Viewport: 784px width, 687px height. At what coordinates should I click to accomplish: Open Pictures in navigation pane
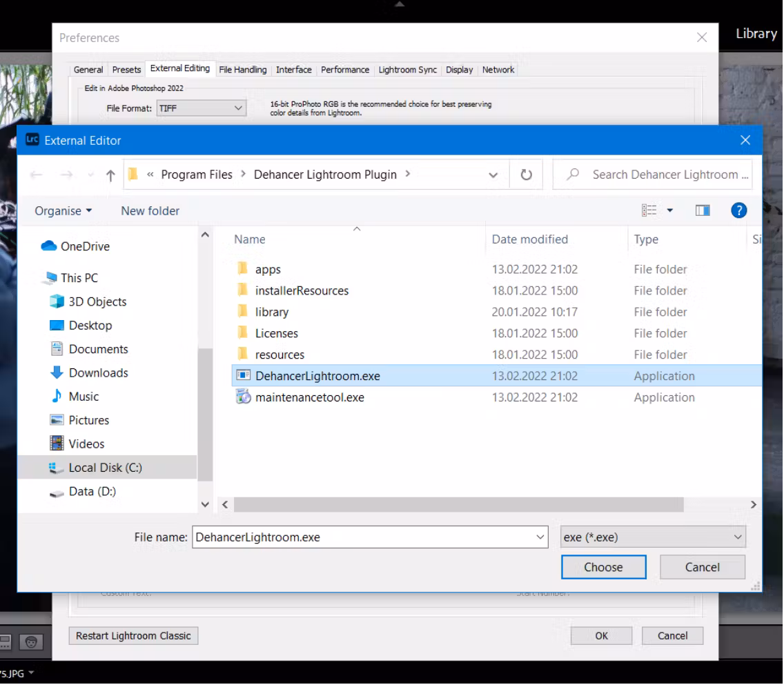point(79,420)
